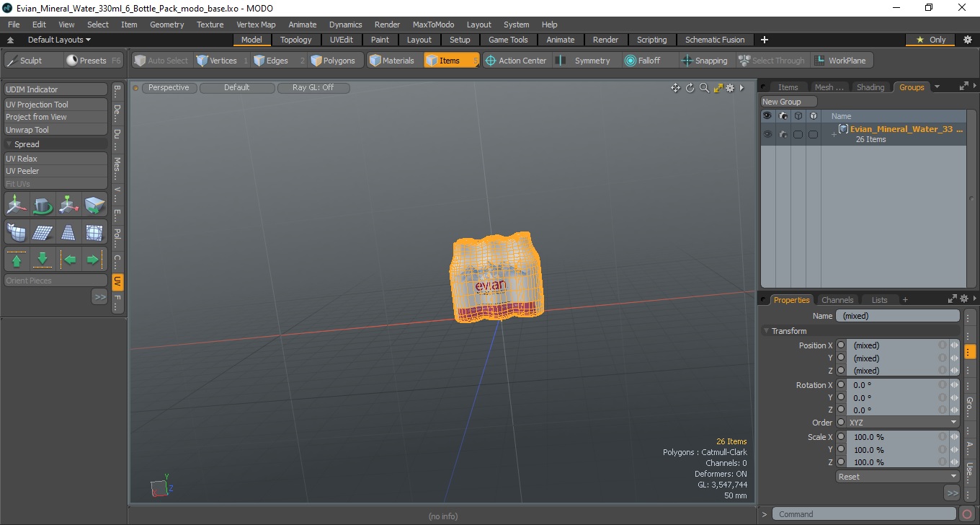Click the Command input field
980x525 pixels.
865,514
